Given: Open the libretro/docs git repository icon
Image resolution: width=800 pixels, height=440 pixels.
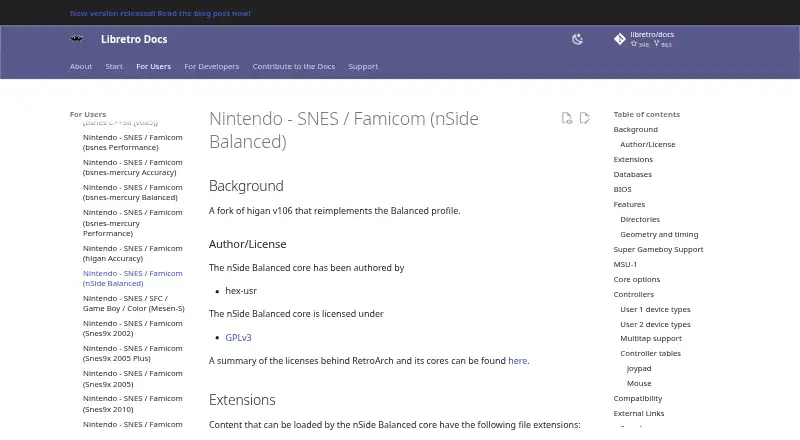Looking at the screenshot, I should pos(619,39).
